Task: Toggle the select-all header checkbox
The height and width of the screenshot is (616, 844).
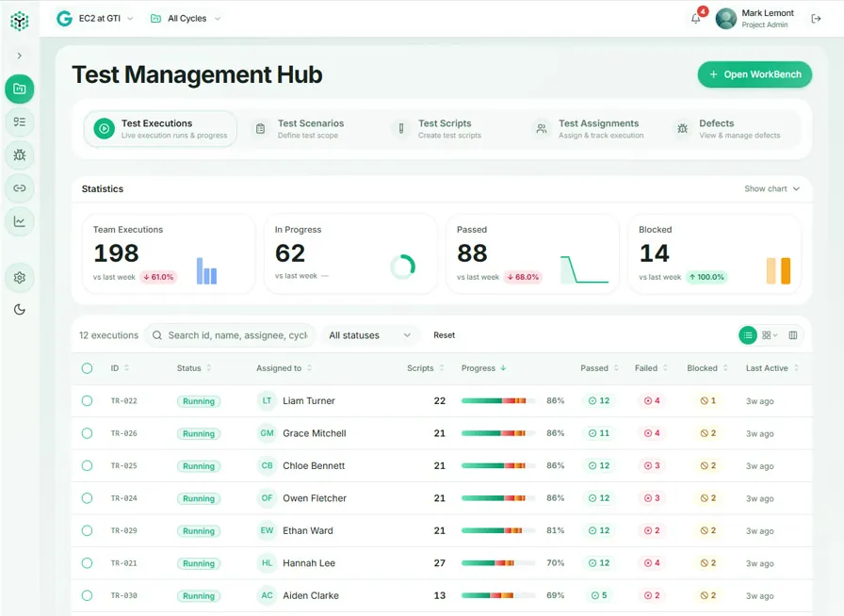Action: tap(87, 368)
